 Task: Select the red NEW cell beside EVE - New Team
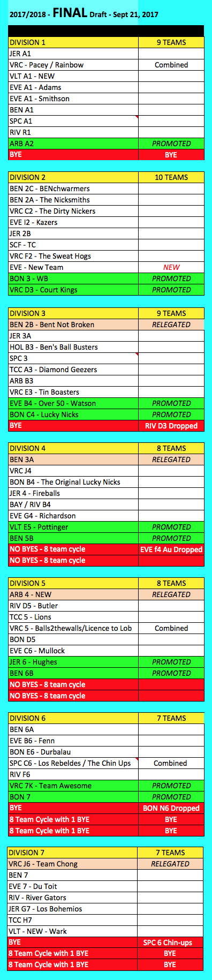(171, 267)
